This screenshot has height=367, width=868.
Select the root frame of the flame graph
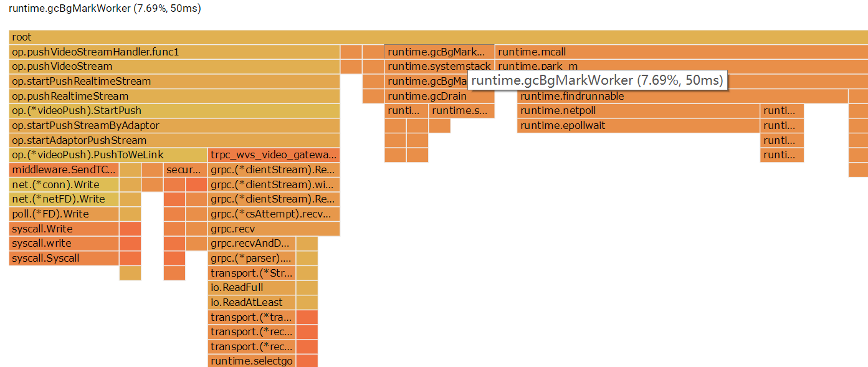tap(439, 37)
